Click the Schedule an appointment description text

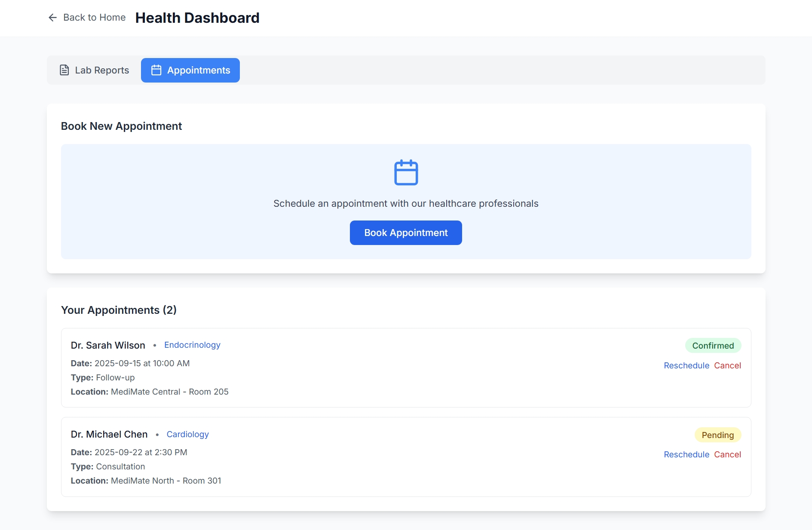(406, 203)
